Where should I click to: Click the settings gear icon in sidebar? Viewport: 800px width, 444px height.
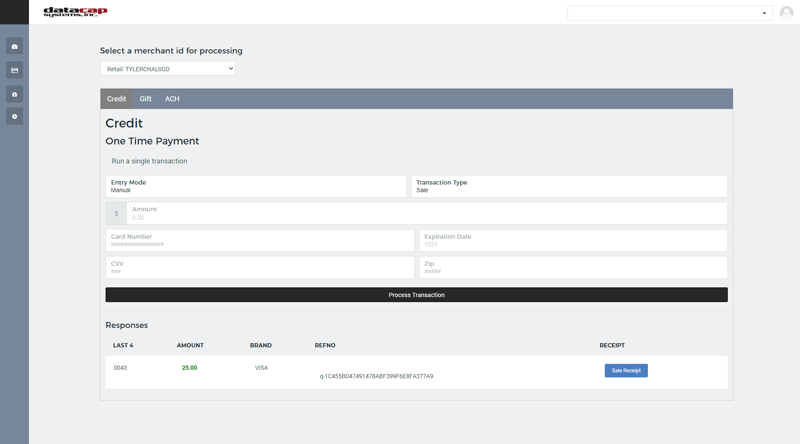14,117
